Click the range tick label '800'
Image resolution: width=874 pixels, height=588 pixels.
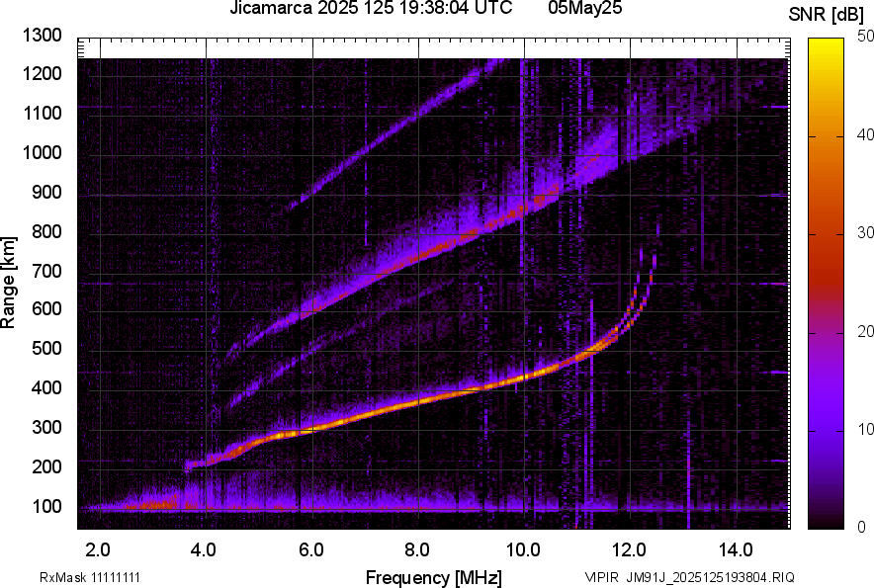pos(46,230)
